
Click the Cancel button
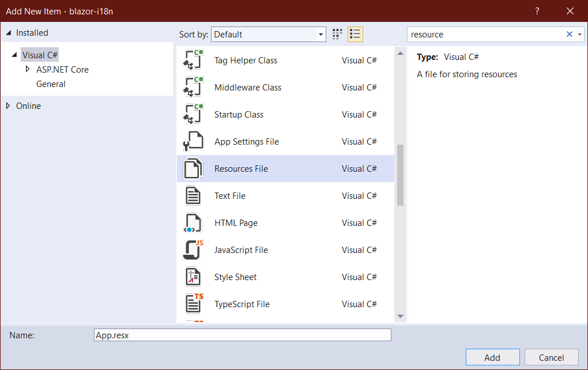(x=551, y=357)
